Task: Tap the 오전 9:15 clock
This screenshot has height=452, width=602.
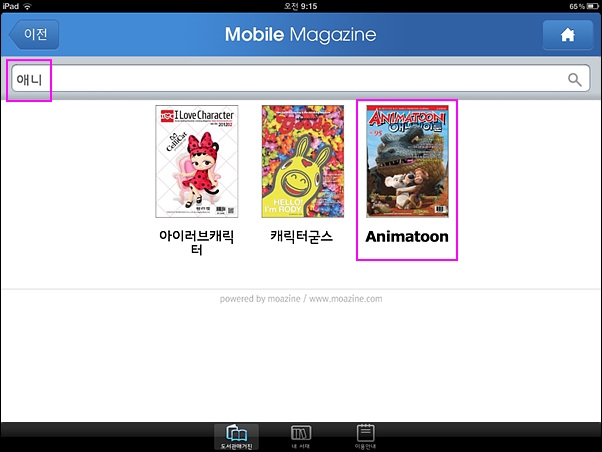Action: (301, 6)
